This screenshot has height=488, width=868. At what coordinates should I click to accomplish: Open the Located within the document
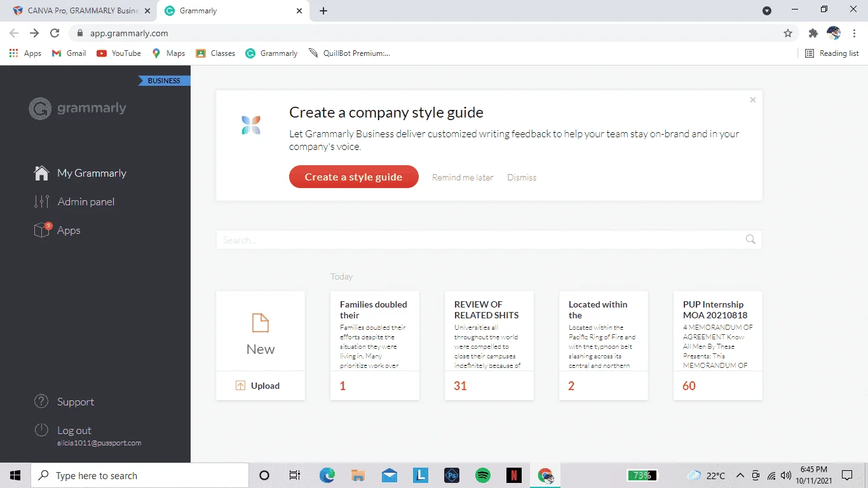(604, 346)
